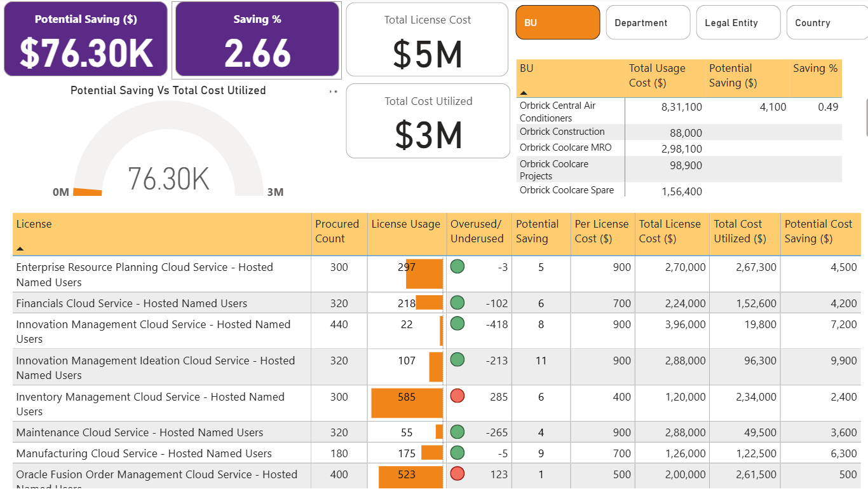The image size is (868, 489).
Task: Click the 4,100 potential saving value in the BU table
Action: click(x=773, y=107)
